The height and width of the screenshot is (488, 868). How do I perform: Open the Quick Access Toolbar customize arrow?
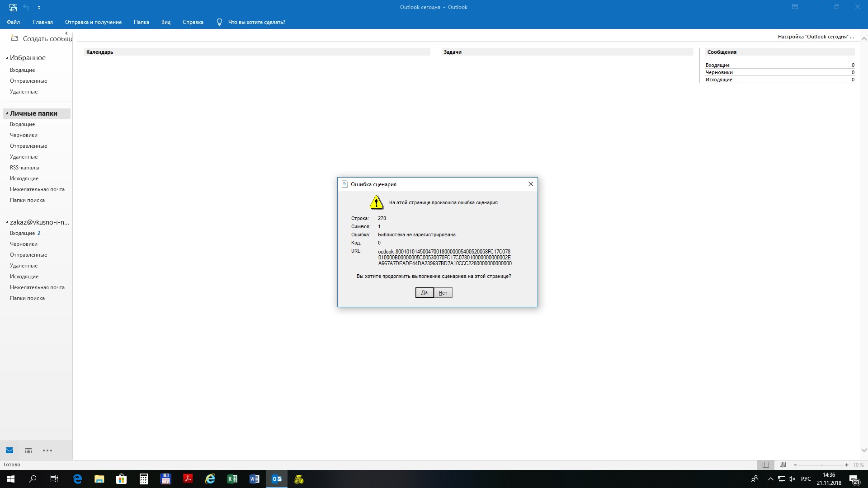pos(39,8)
